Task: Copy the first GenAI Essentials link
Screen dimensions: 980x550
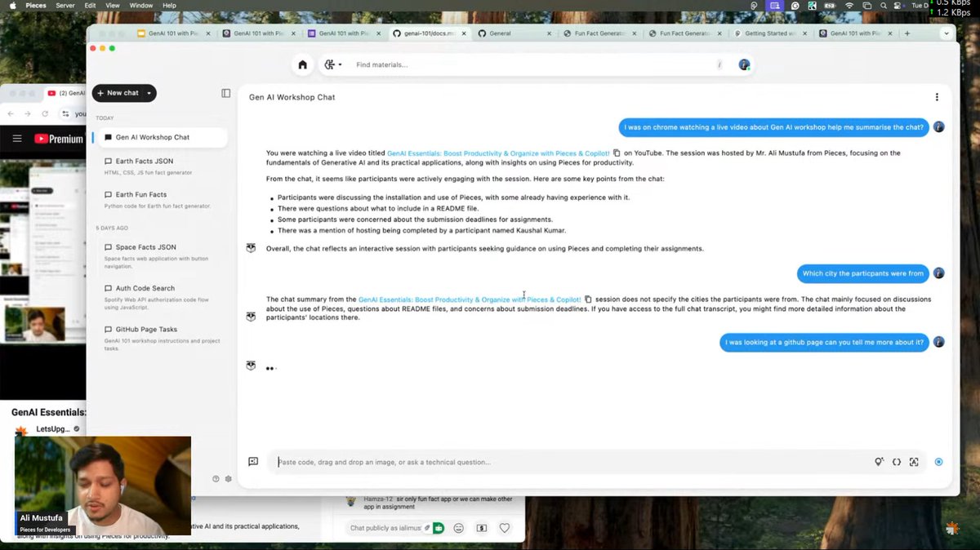Action: tap(617, 153)
